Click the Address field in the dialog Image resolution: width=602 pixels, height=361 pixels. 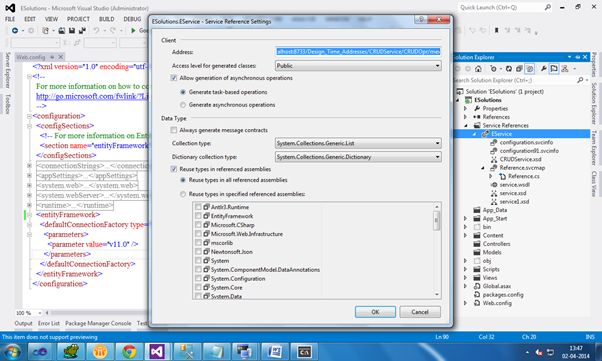tap(358, 51)
